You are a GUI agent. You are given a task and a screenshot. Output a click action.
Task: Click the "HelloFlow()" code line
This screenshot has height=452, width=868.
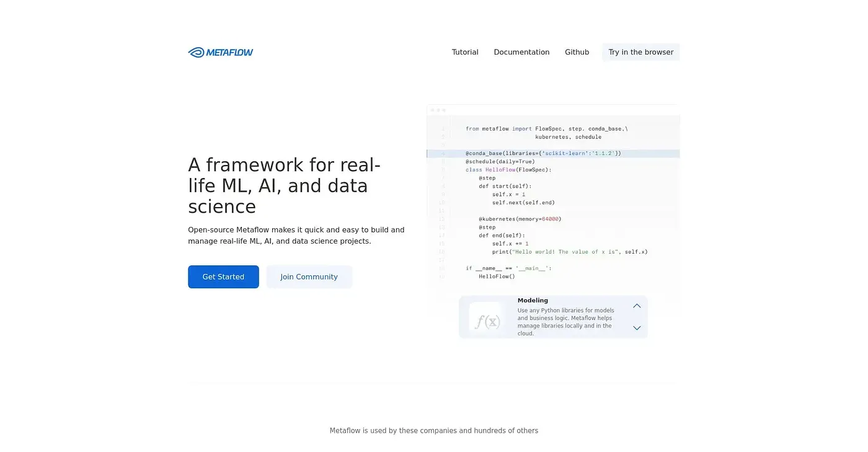click(497, 277)
